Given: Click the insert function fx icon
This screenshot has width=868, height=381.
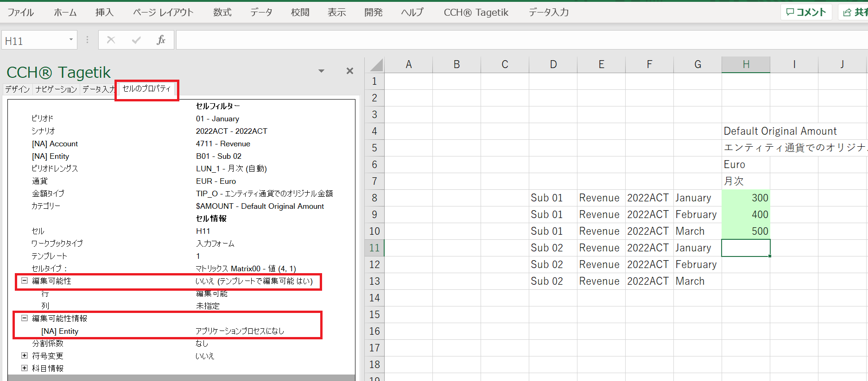Looking at the screenshot, I should (161, 40).
